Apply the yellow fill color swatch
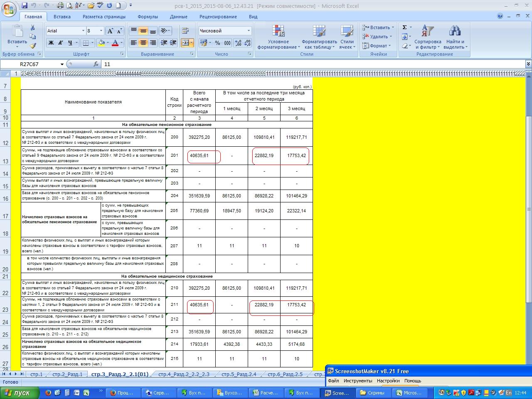 pyautogui.click(x=101, y=43)
